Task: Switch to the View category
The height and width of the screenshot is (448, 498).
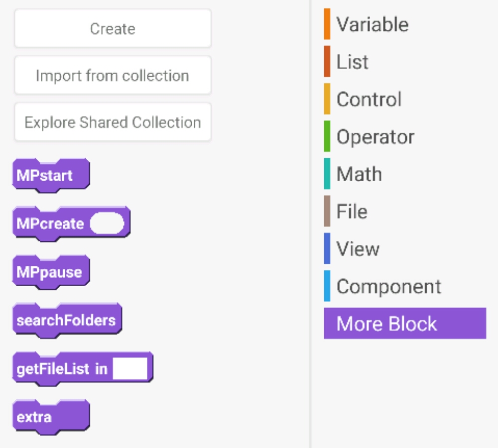Action: coord(358,249)
